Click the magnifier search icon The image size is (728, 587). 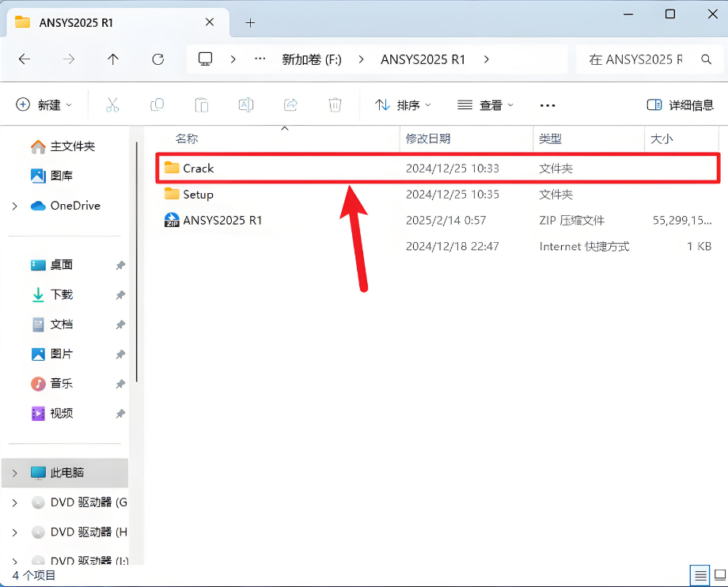pos(706,59)
